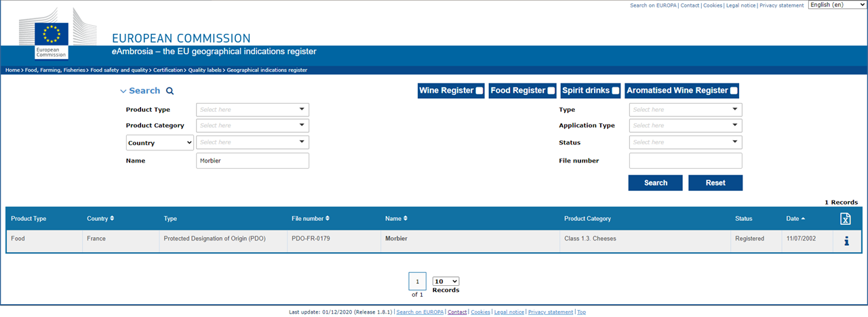
Task: Sort by Date column arrow
Action: [804, 218]
